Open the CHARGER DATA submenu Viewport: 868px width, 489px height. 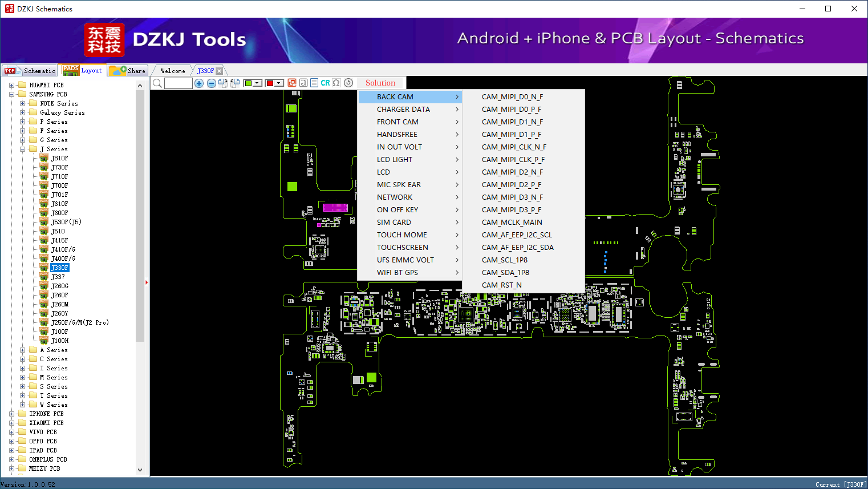click(409, 110)
